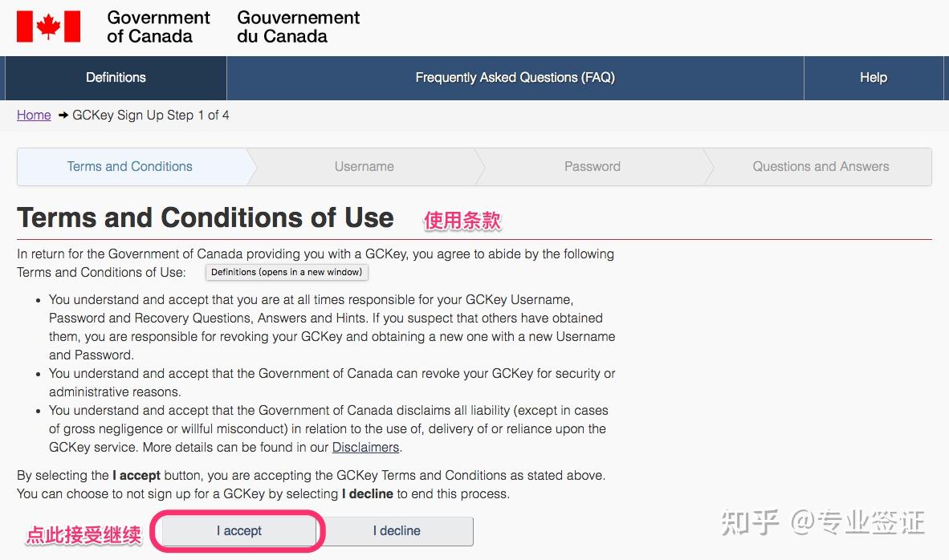Open the Frequently Asked Questions (FAQ) section
Viewport: 949px width, 560px height.
pos(514,77)
